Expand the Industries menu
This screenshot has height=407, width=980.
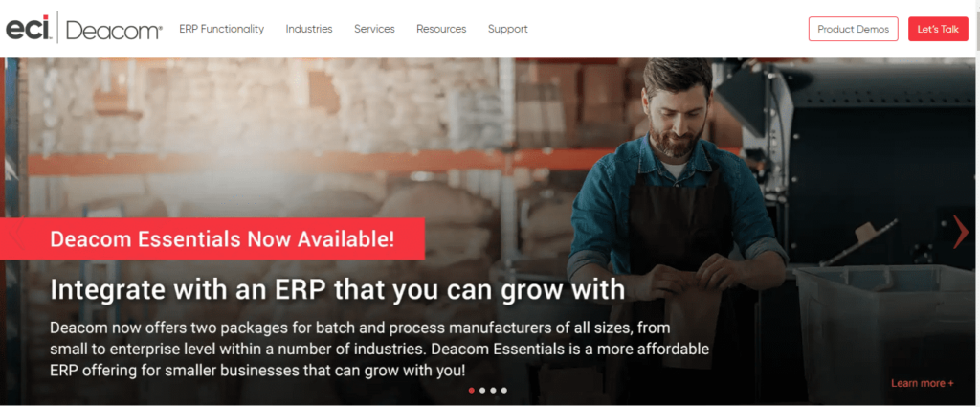(x=309, y=29)
